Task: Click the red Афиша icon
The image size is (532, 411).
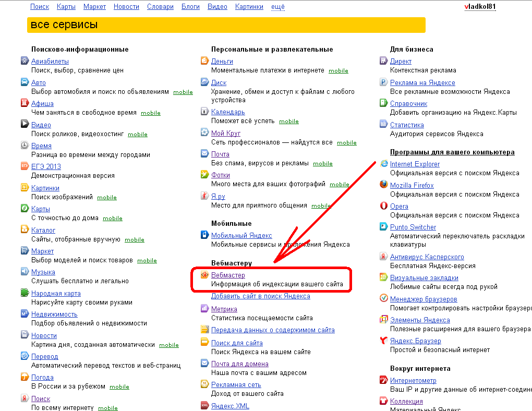Action: (25, 103)
